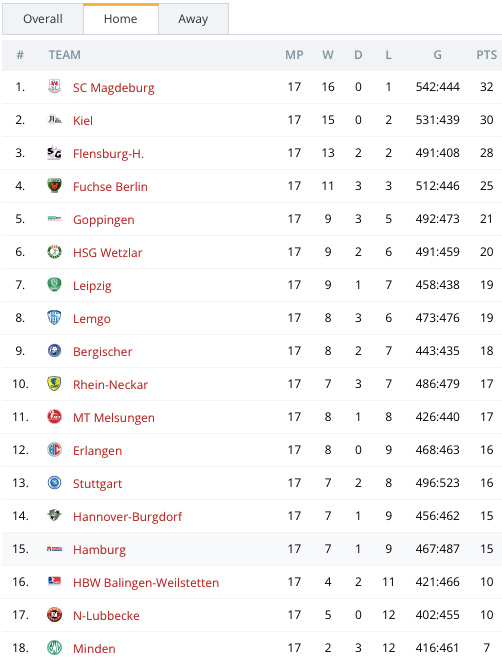Click the N-Lubbecke team crest

coord(54,614)
